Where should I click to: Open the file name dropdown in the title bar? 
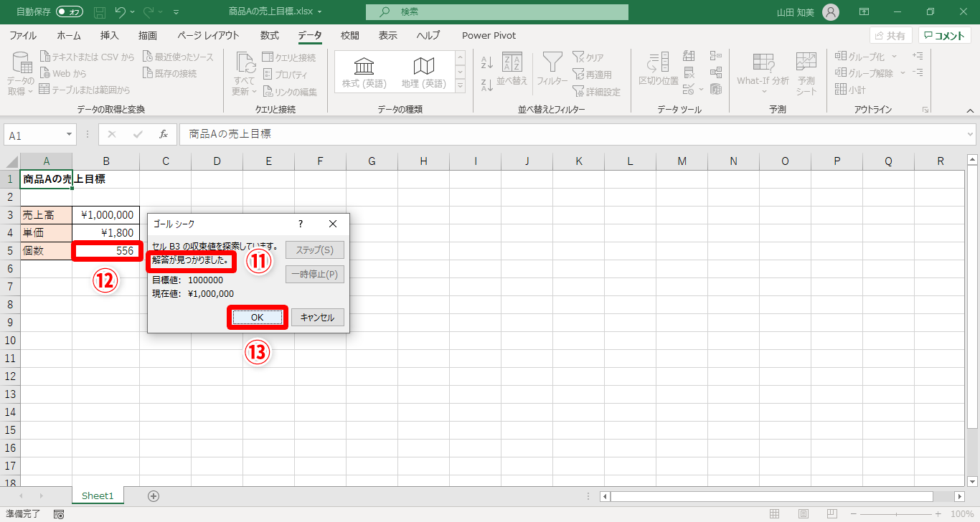pyautogui.click(x=319, y=12)
